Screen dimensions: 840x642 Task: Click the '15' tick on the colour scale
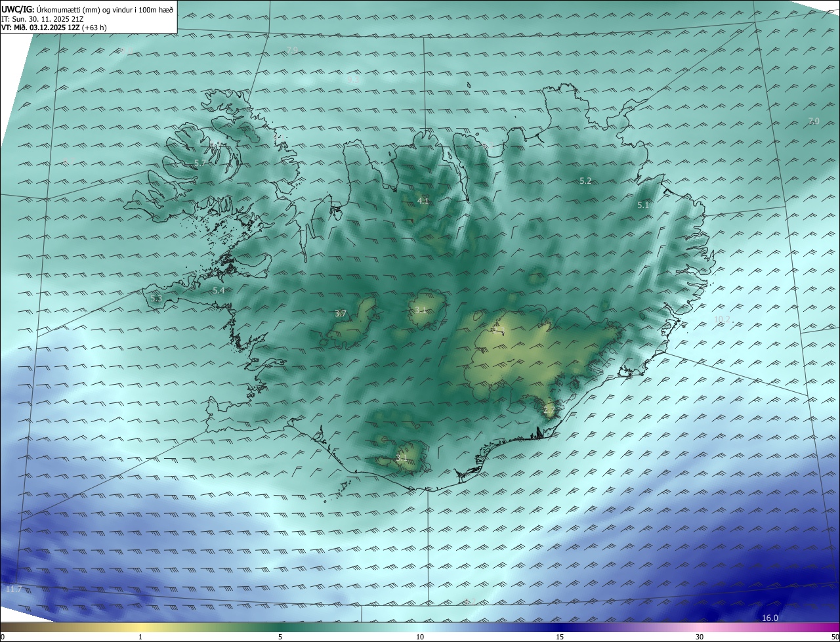[x=560, y=637]
